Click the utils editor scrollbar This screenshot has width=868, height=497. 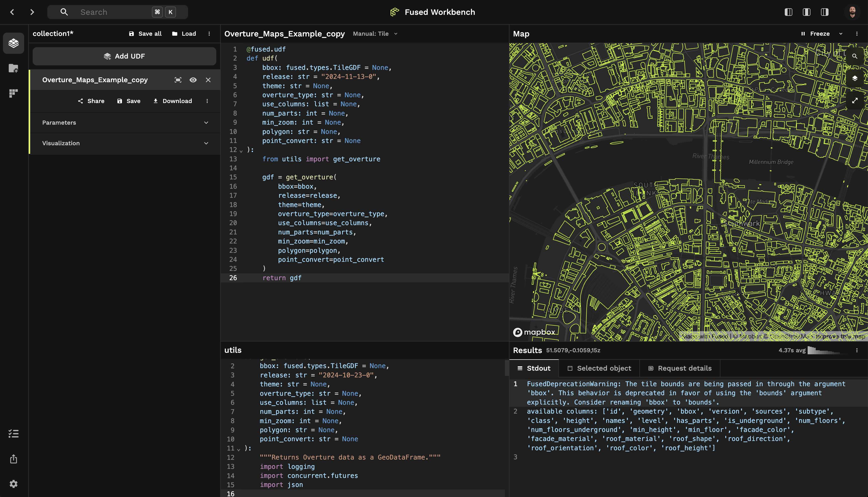tap(507, 368)
